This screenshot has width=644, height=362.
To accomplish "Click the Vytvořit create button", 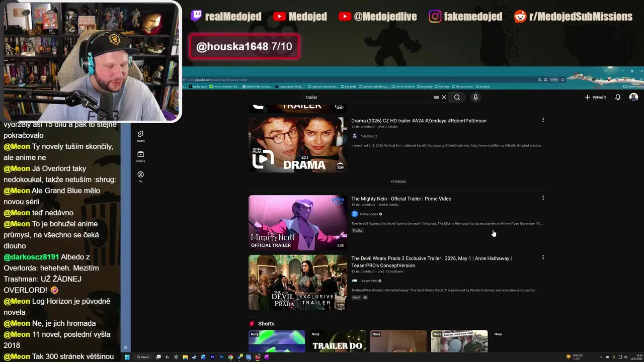I will (595, 98).
